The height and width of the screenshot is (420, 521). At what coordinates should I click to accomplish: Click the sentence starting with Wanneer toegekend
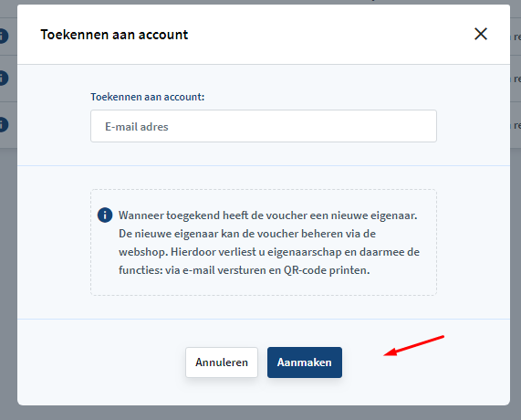tap(268, 215)
